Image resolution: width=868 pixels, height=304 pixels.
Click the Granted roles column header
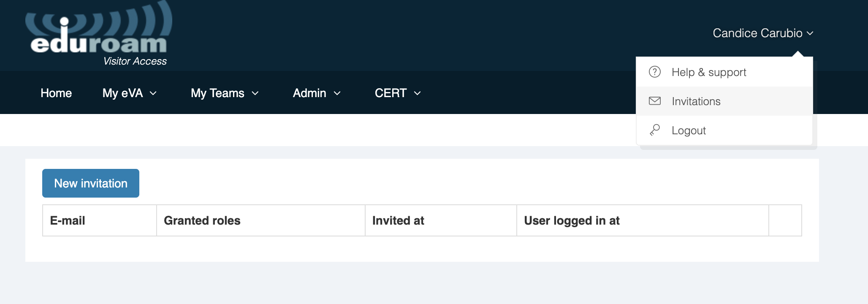pyautogui.click(x=202, y=220)
